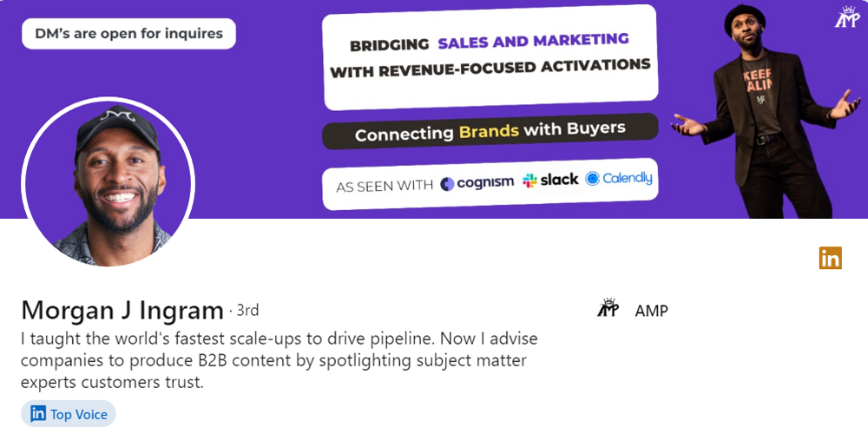Click the 'AS SEEN WITH' logo strip label
Image resolution: width=868 pixels, height=434 pixels.
385,187
